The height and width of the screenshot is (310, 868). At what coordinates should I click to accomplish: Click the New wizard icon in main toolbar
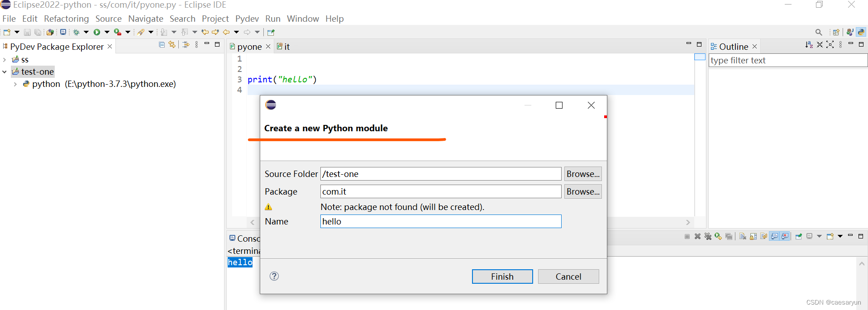[7, 32]
